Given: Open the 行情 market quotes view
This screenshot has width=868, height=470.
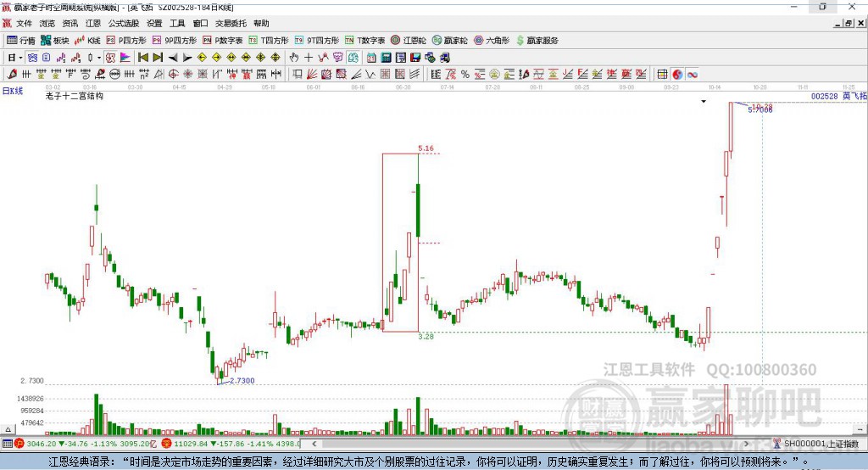Looking at the screenshot, I should pyautogui.click(x=20, y=41).
